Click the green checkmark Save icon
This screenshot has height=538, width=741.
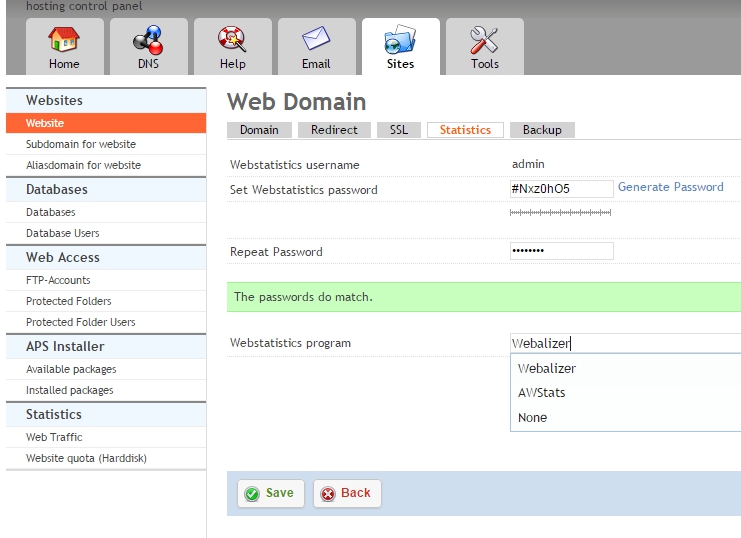click(x=252, y=494)
